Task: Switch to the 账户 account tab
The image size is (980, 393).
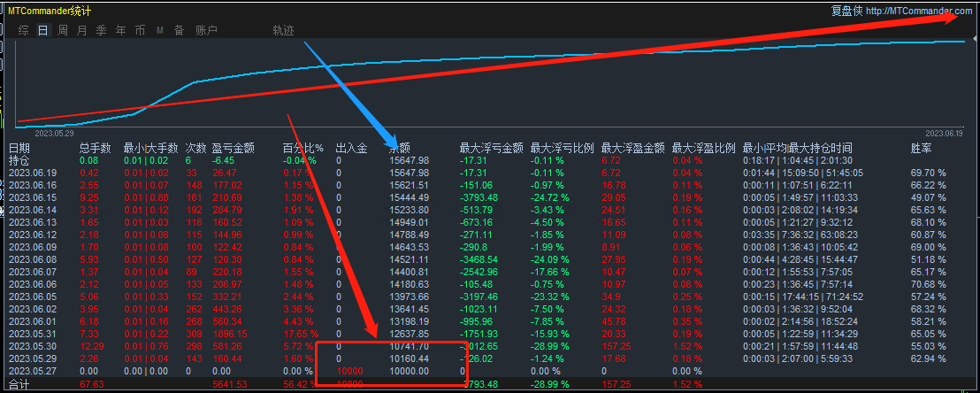Action: 206,30
